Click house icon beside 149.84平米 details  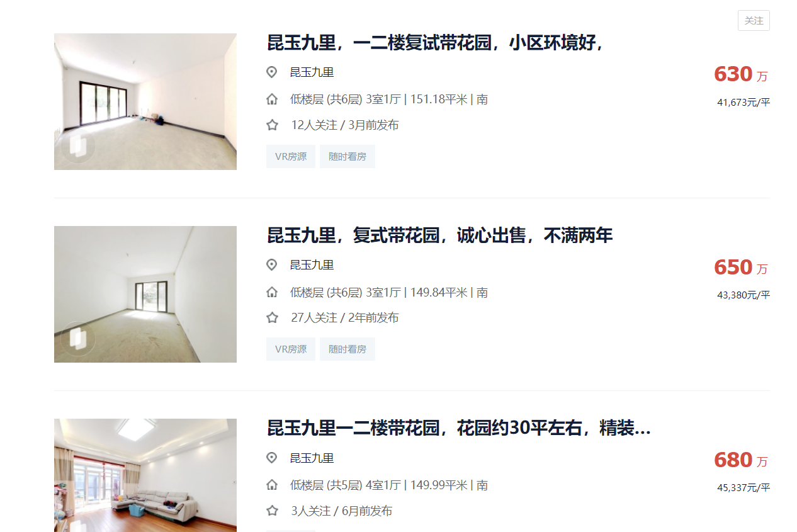pos(272,292)
